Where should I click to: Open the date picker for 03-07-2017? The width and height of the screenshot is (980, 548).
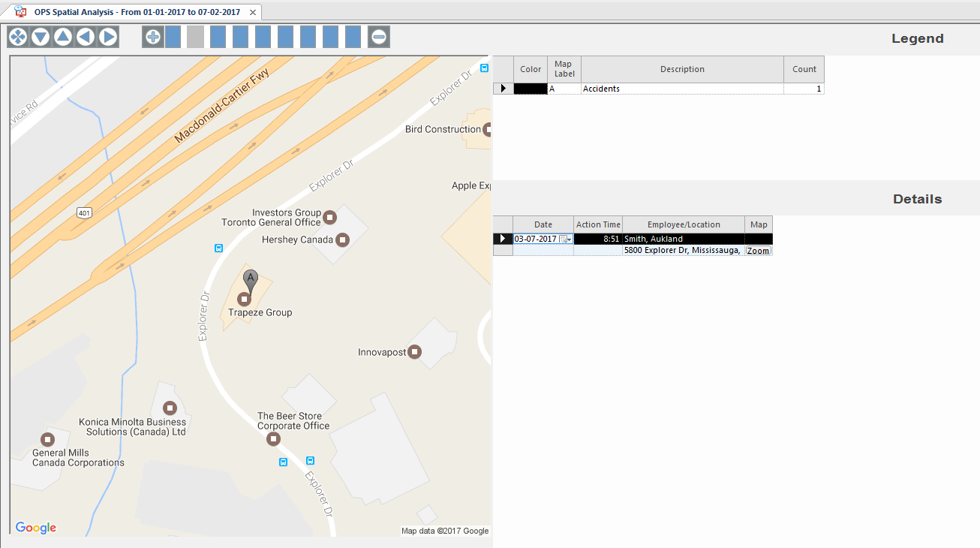[564, 238]
